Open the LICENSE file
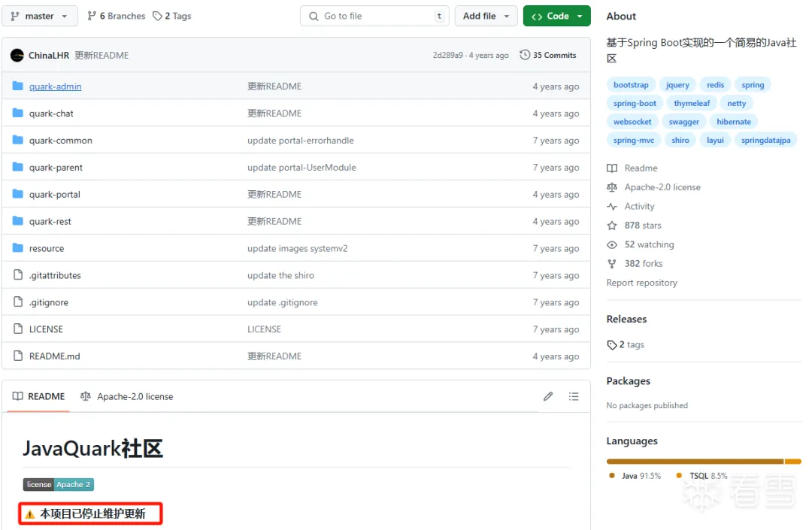Screen dimensions: 812x530 [46, 329]
